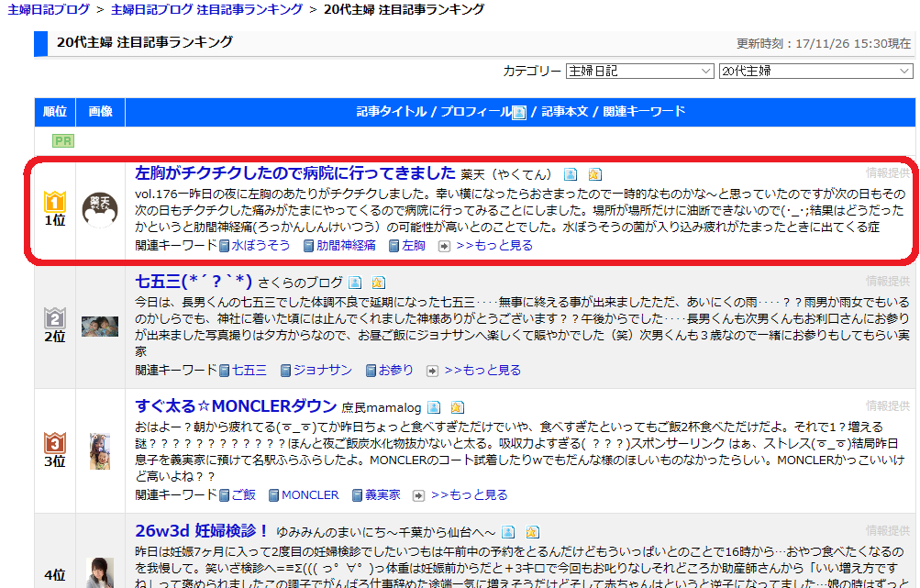
Task: Click the icon beside keyword 水ぼうそう
Action: point(224,246)
